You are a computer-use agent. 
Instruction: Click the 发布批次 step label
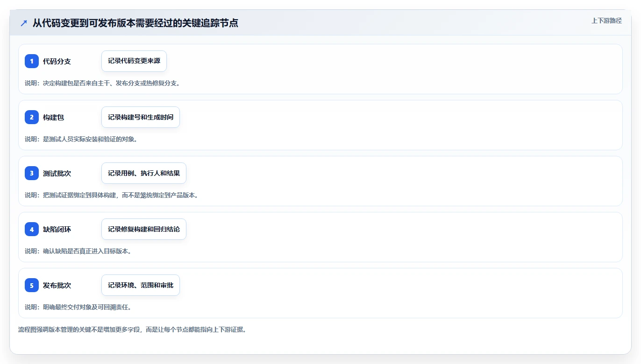(x=57, y=285)
